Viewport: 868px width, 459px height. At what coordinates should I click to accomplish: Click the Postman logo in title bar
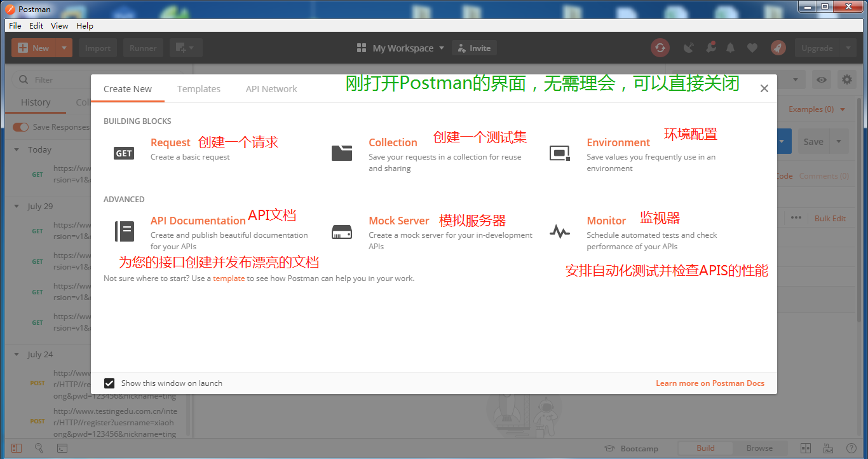(10, 9)
